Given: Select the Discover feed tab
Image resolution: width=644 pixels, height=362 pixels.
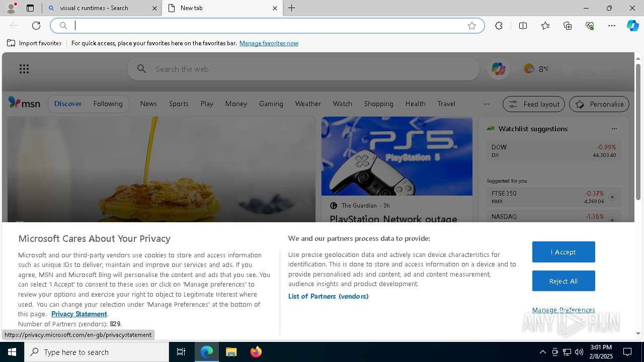Looking at the screenshot, I should 68,104.
